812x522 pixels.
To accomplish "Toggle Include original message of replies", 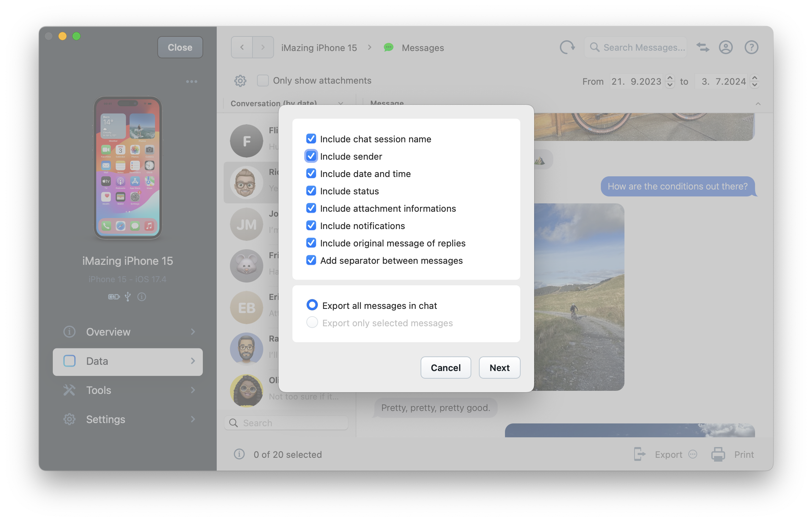I will (x=311, y=243).
